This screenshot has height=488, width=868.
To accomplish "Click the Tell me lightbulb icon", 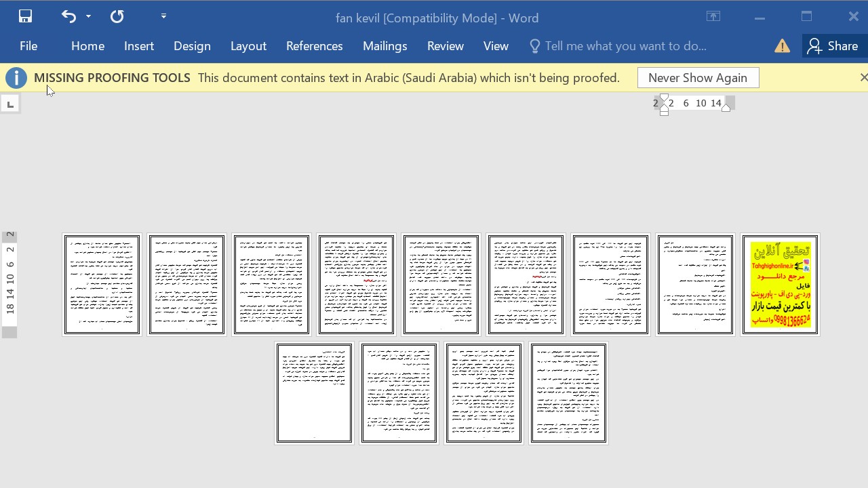I will 534,46.
